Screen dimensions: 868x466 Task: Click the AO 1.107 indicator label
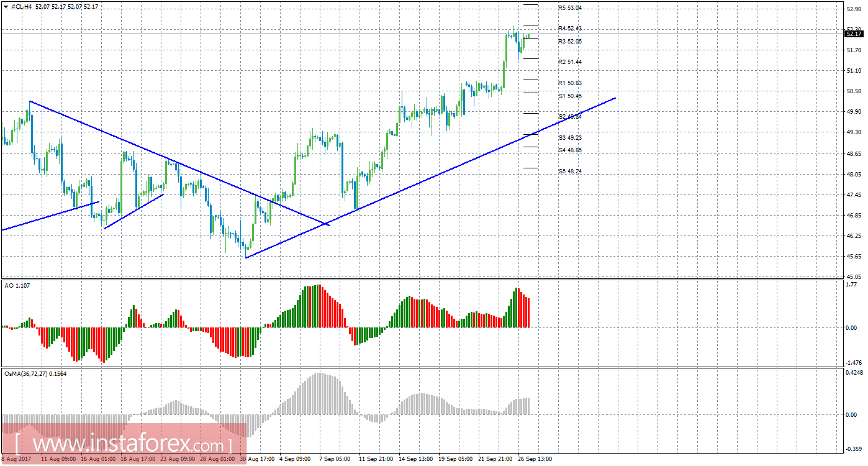click(17, 285)
